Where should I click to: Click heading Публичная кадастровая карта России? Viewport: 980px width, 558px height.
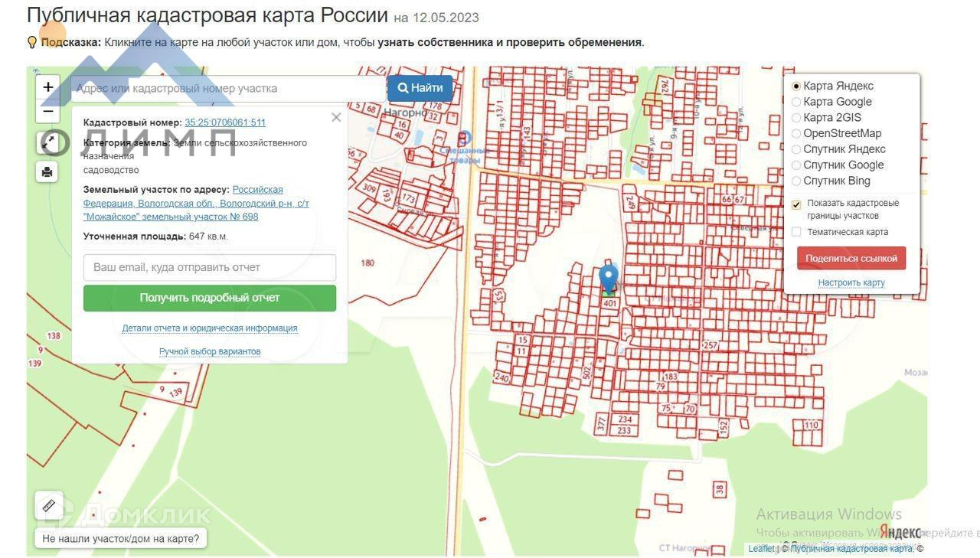pos(207,15)
